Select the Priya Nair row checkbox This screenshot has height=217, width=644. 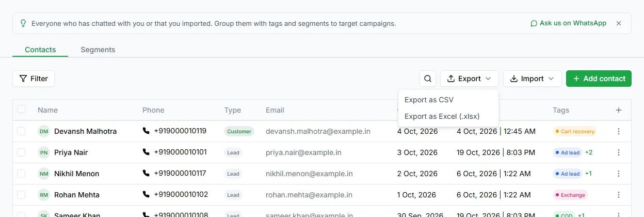[x=21, y=152]
